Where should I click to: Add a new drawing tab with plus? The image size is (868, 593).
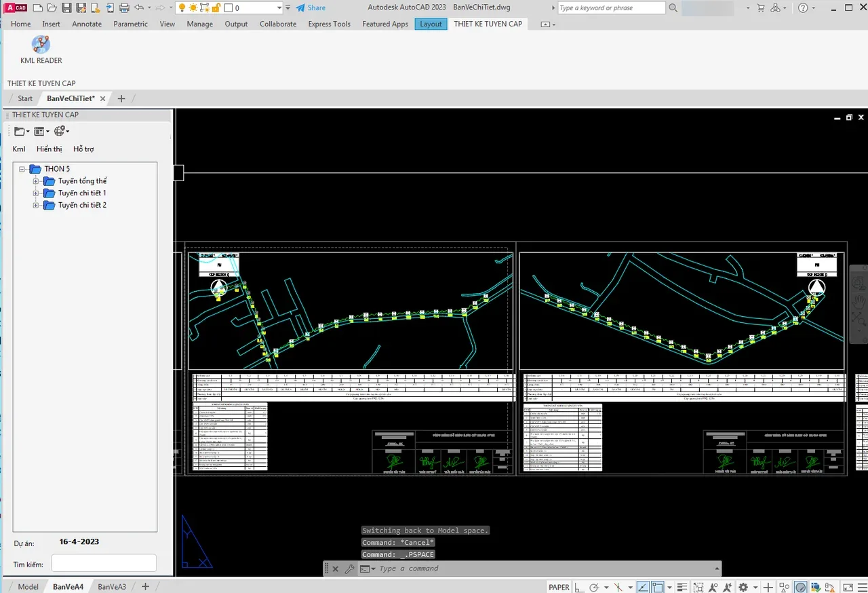121,98
